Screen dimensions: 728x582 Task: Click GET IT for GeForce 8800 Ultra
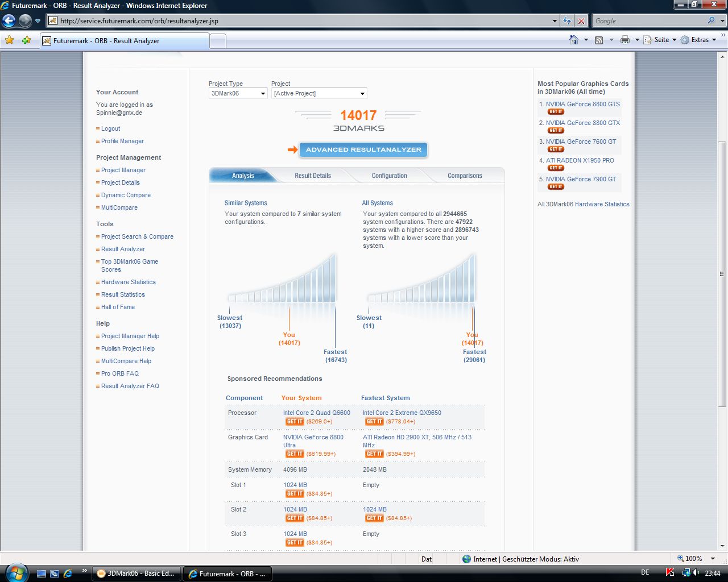295,454
